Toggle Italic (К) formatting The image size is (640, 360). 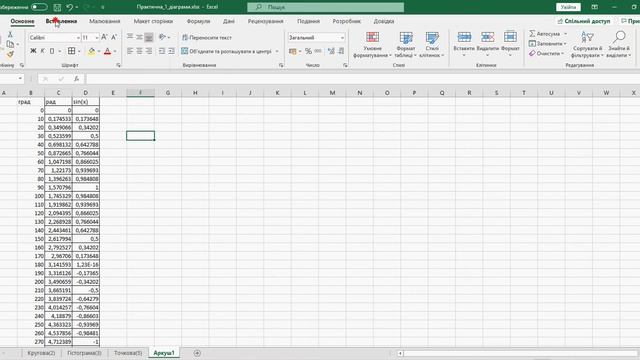click(x=42, y=51)
